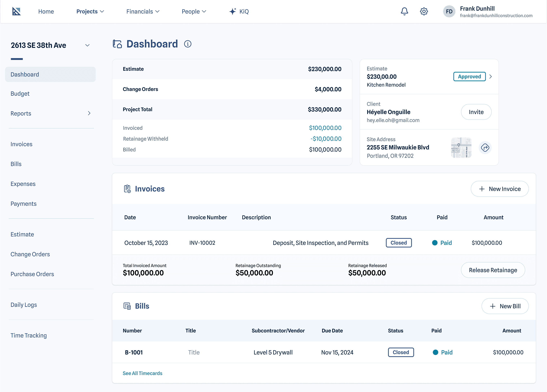
Task: Open Payments in the sidebar
Action: pyautogui.click(x=23, y=204)
